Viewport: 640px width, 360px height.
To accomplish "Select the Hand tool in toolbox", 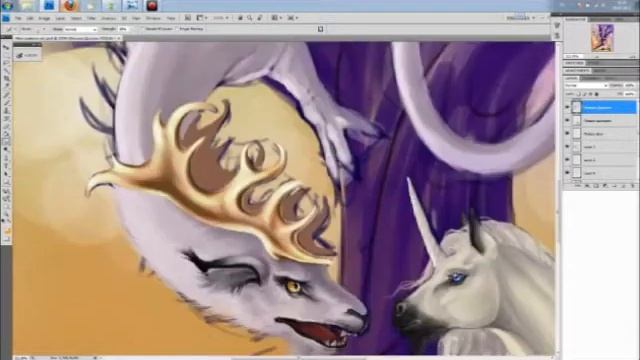I will pyautogui.click(x=7, y=206).
